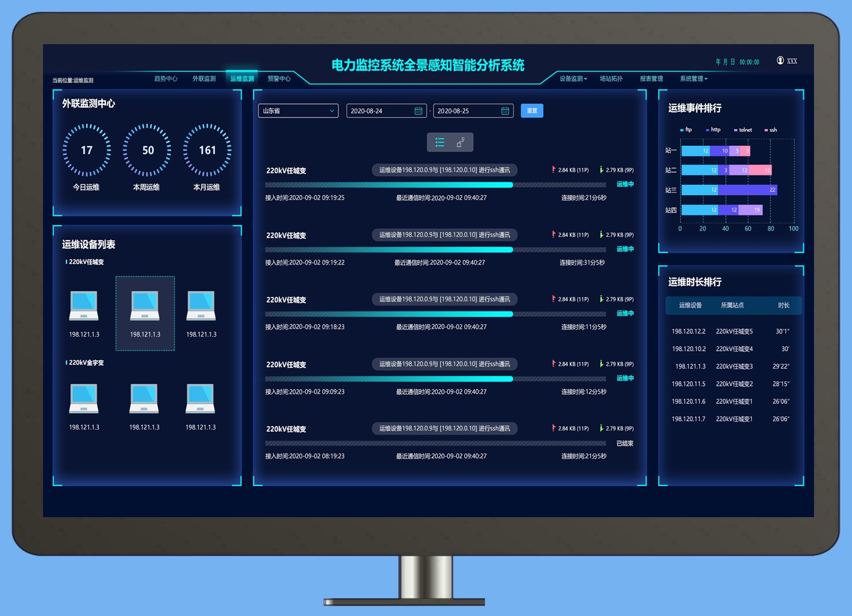Toggle the ftp legend series
This screenshot has width=852, height=616.
[686, 130]
